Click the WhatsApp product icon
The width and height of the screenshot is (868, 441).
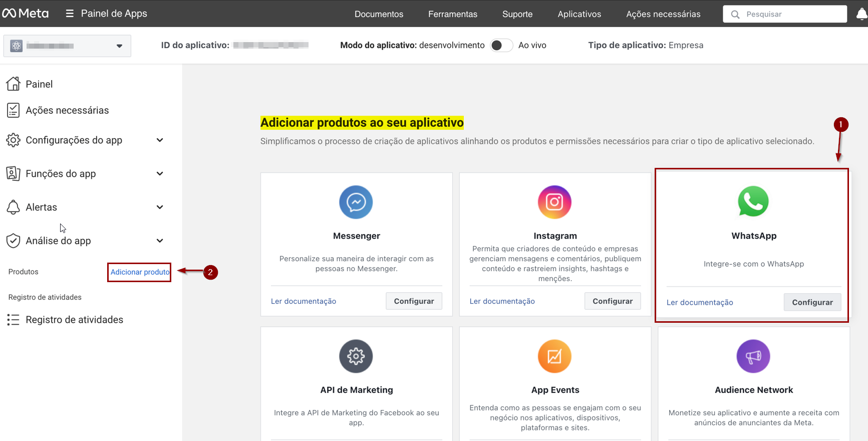tap(753, 201)
